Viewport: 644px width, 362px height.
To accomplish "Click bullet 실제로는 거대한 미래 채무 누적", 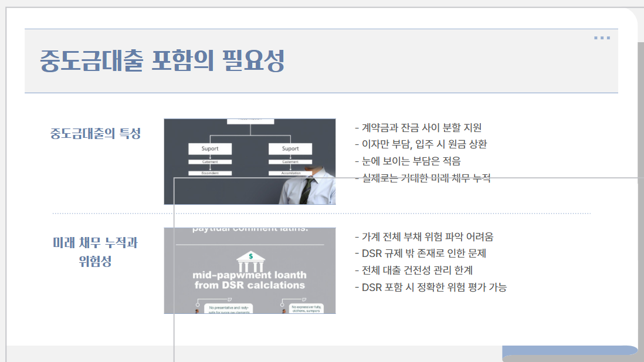I will point(423,178).
